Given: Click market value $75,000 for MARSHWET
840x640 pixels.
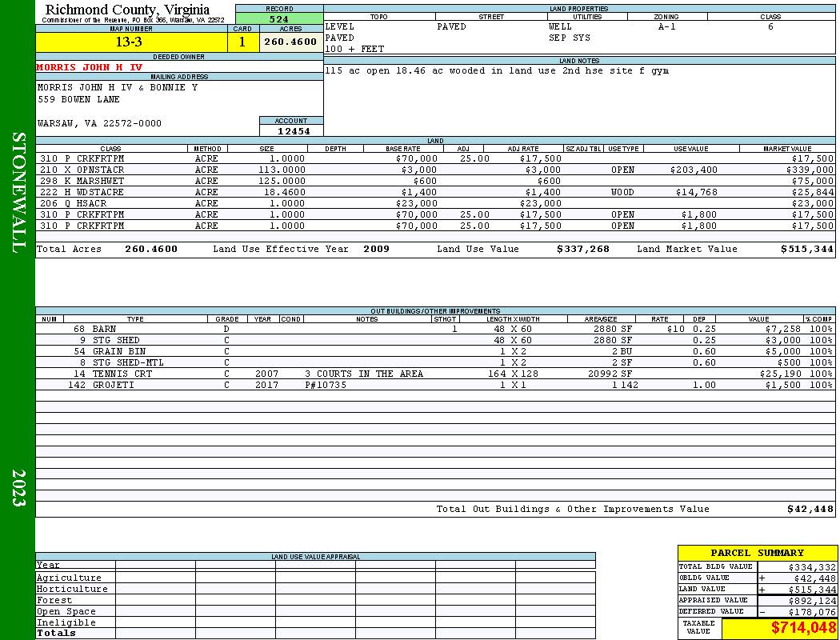Looking at the screenshot, I should [x=813, y=181].
